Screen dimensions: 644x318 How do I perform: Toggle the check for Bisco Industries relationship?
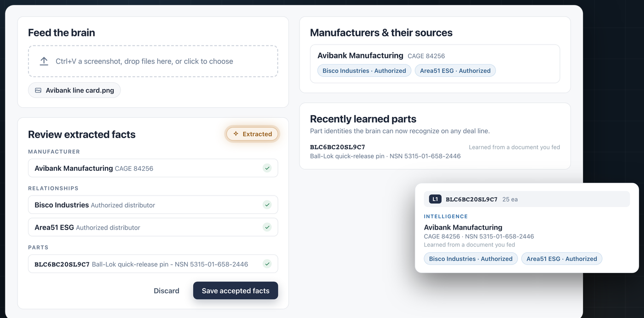point(267,205)
